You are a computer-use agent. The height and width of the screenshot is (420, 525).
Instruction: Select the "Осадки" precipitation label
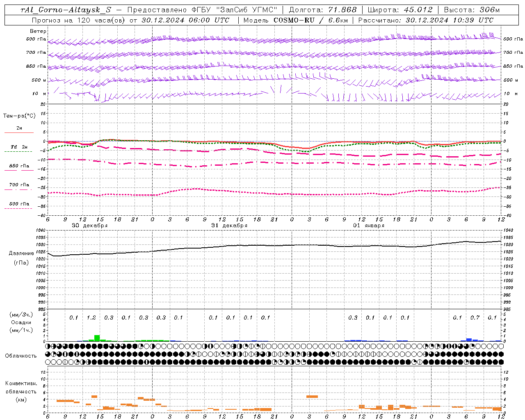pyautogui.click(x=21, y=322)
